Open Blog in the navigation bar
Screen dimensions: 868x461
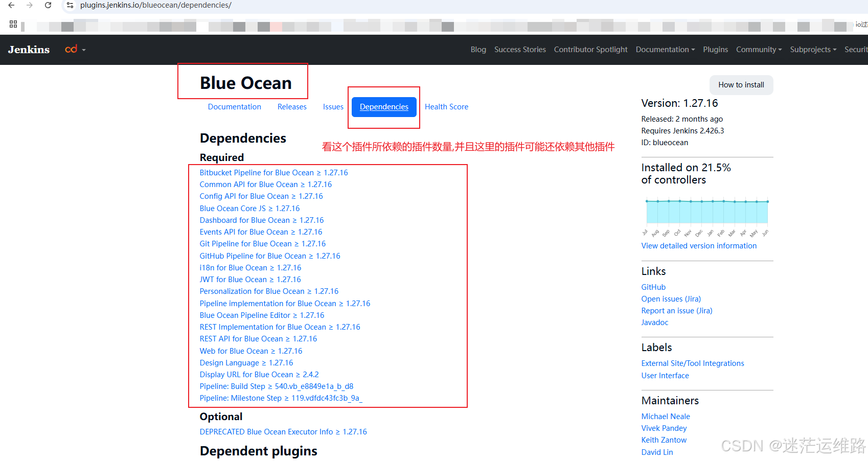(478, 50)
